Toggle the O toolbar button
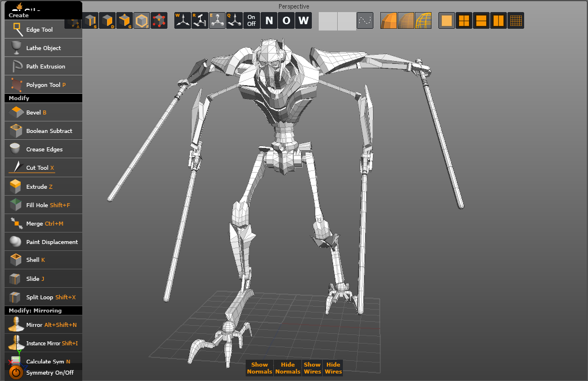 point(287,20)
